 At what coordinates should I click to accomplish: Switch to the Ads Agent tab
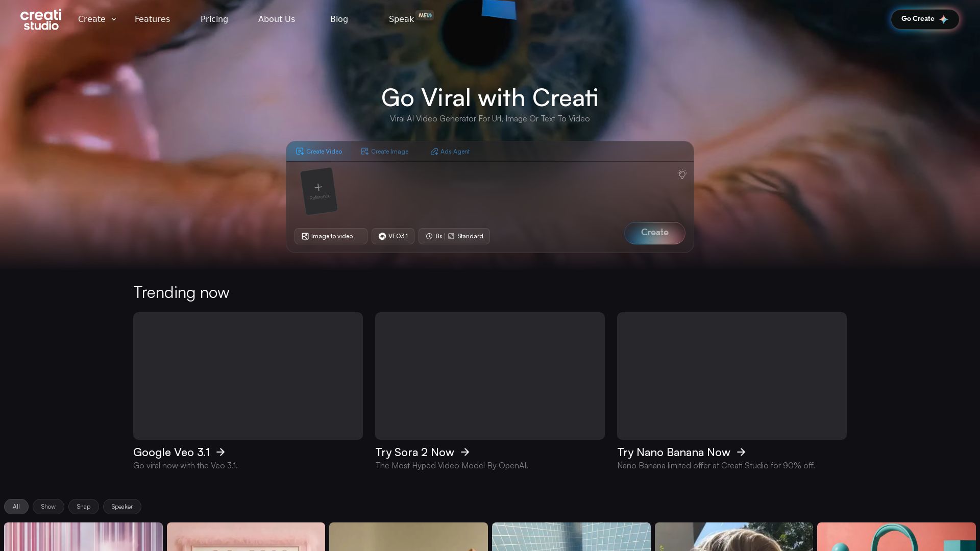450,152
